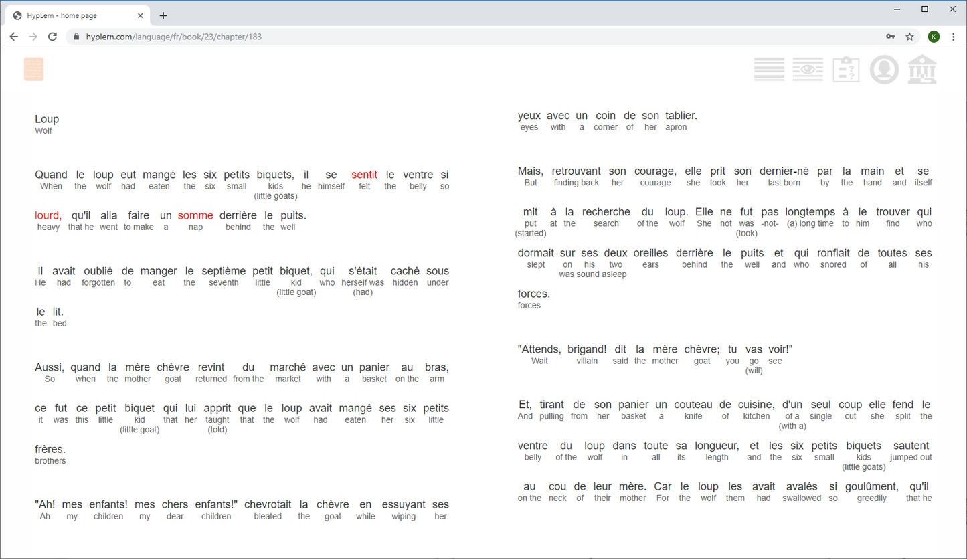Open the clipboard quiz icon

[846, 70]
